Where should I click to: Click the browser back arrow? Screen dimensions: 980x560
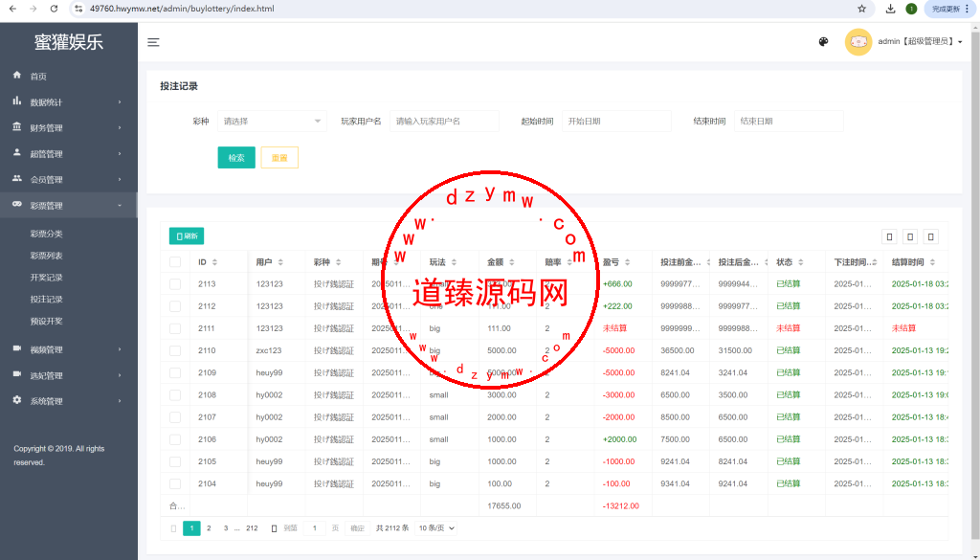point(12,9)
